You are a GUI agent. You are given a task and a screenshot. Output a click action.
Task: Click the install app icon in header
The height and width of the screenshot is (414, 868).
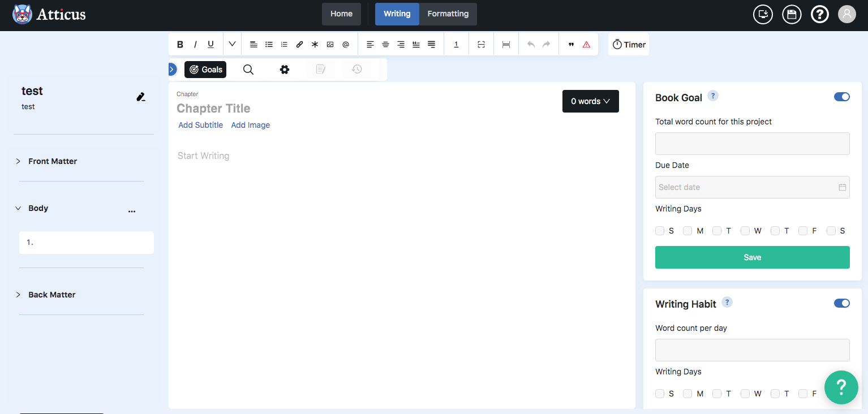point(763,14)
